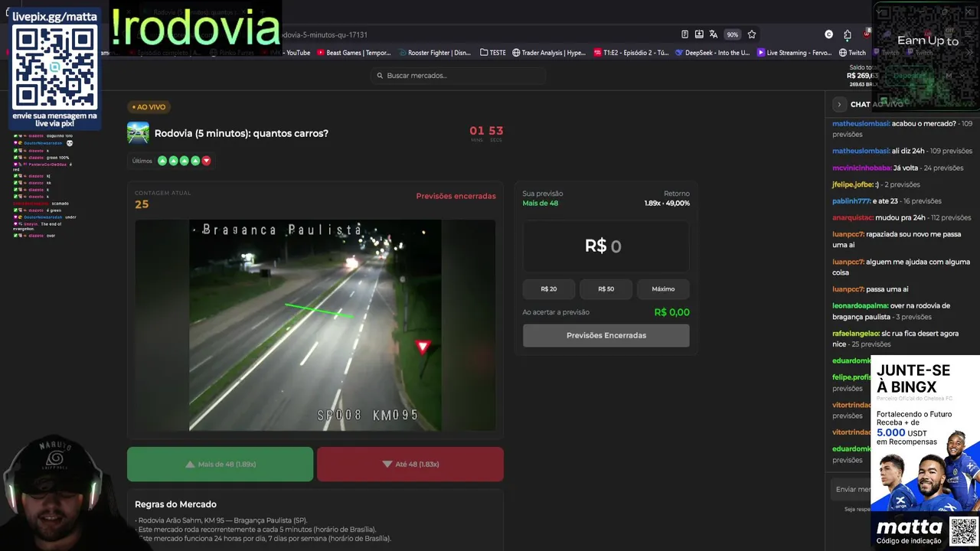
Task: Click the white circular C extension icon
Action: [828, 34]
